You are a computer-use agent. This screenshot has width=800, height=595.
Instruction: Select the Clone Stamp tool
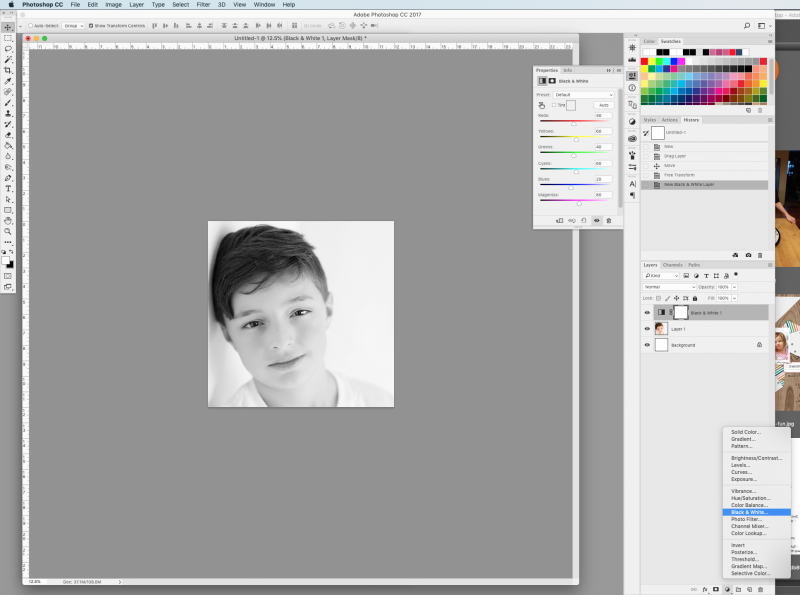(x=8, y=113)
